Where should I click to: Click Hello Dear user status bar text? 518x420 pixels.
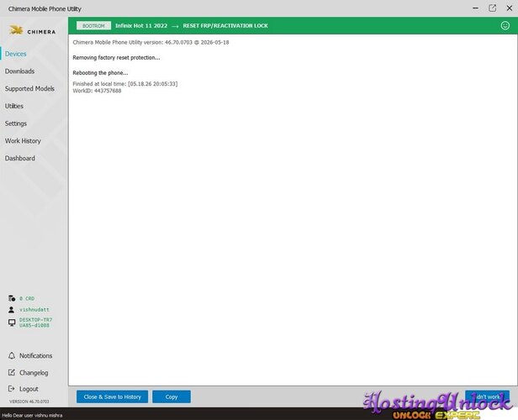tap(32, 416)
